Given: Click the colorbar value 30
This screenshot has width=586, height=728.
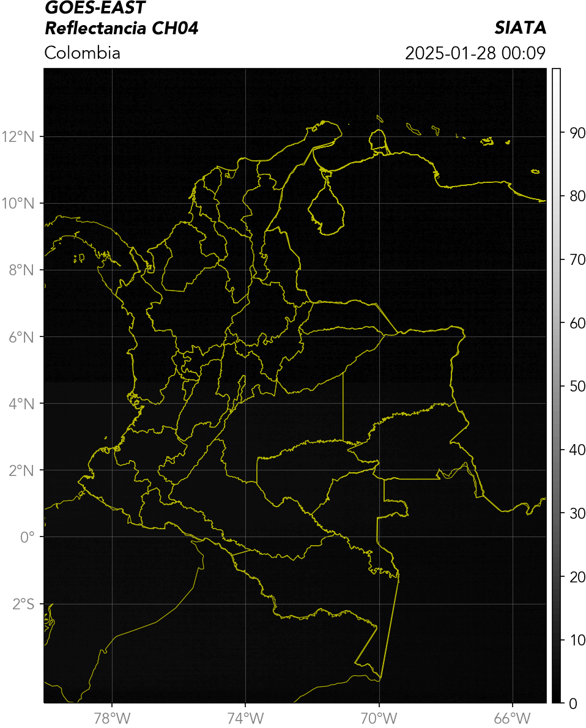Looking at the screenshot, I should (x=577, y=513).
